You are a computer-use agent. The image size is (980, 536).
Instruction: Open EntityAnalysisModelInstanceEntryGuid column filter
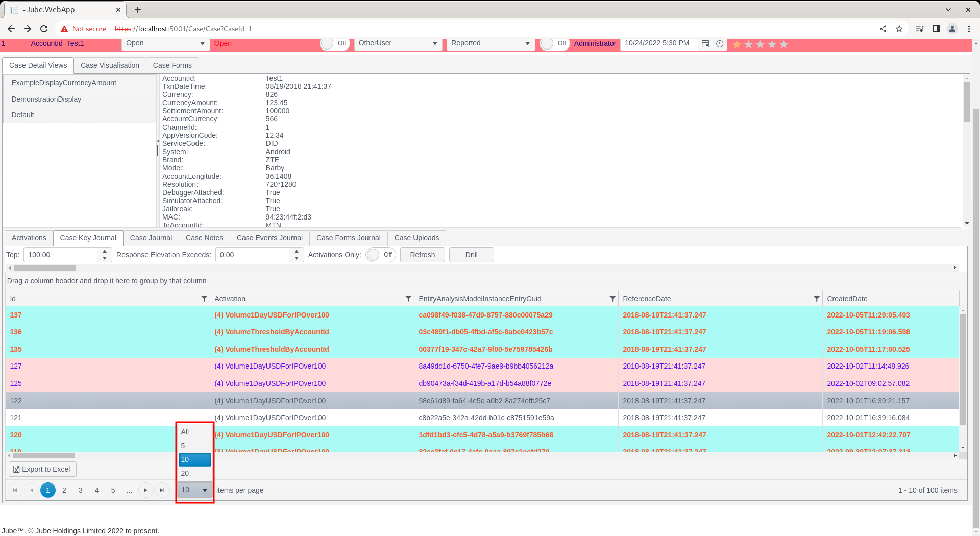(612, 299)
